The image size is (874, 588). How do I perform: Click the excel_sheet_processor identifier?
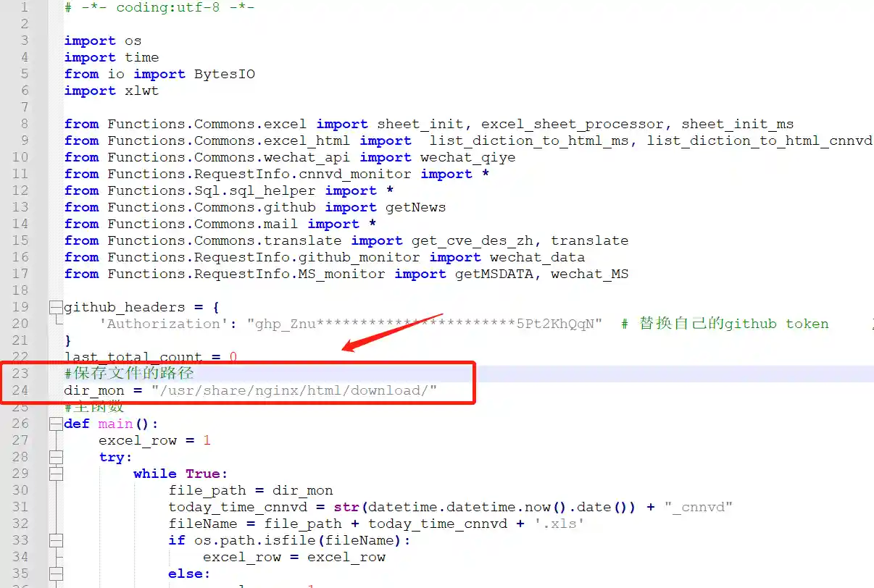pyautogui.click(x=573, y=125)
